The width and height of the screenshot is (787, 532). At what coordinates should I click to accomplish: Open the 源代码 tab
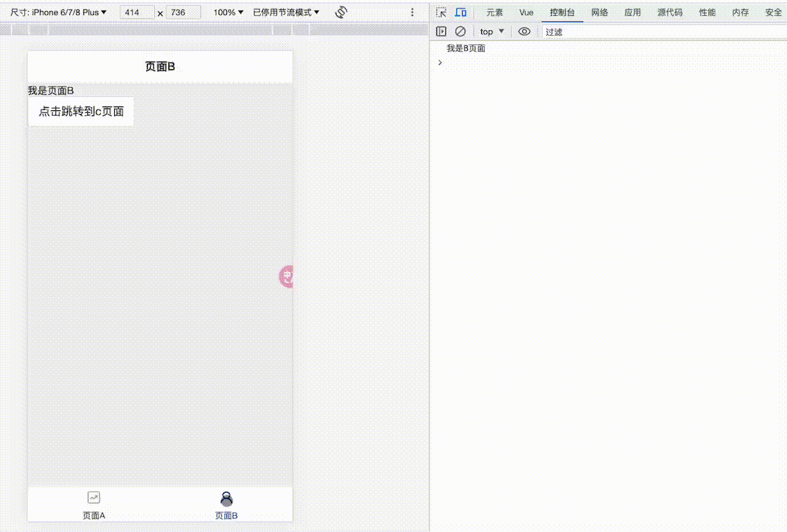(x=670, y=12)
